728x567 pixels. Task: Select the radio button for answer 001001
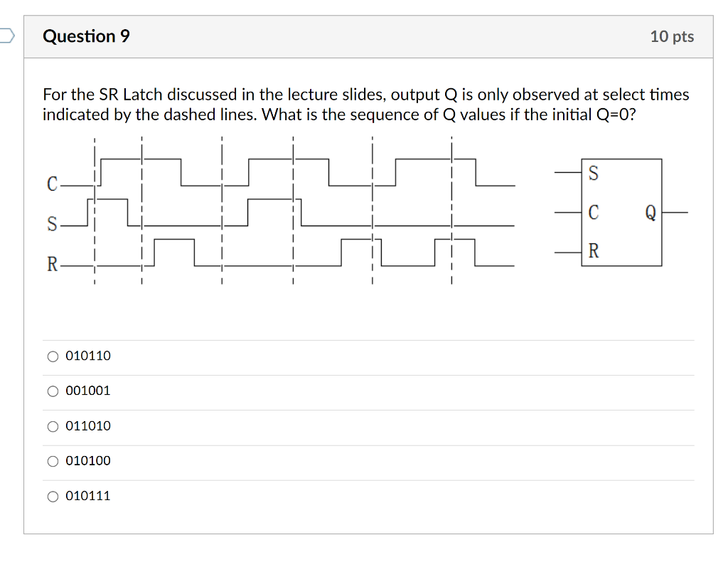(53, 391)
